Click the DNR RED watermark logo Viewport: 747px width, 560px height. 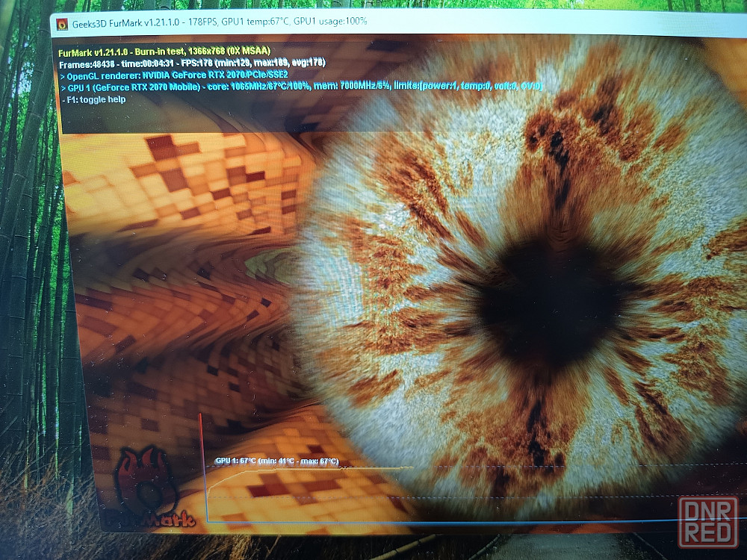[x=707, y=522]
